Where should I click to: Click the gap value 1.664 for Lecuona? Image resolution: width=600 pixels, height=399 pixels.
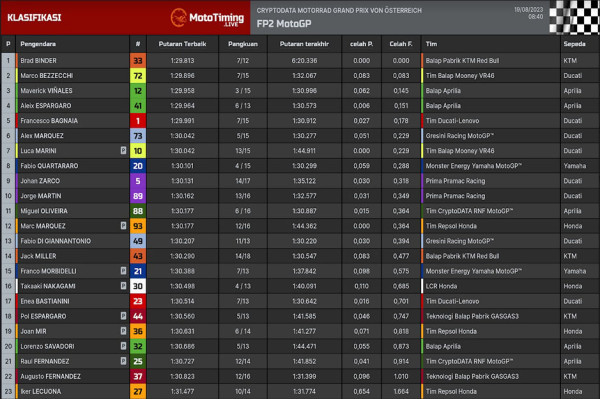click(401, 391)
